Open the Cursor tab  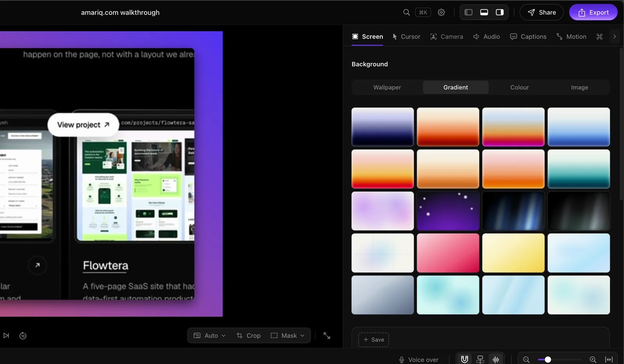tap(406, 37)
